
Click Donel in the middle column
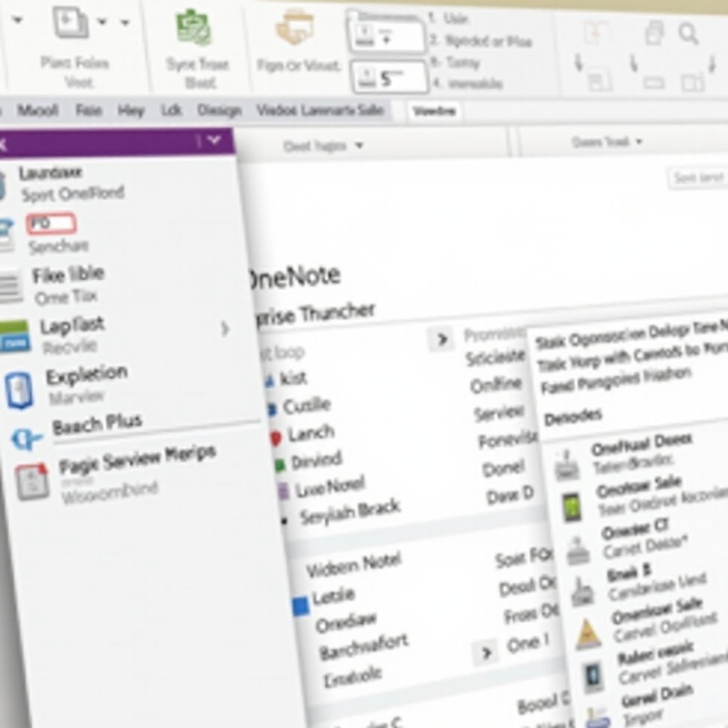point(504,468)
